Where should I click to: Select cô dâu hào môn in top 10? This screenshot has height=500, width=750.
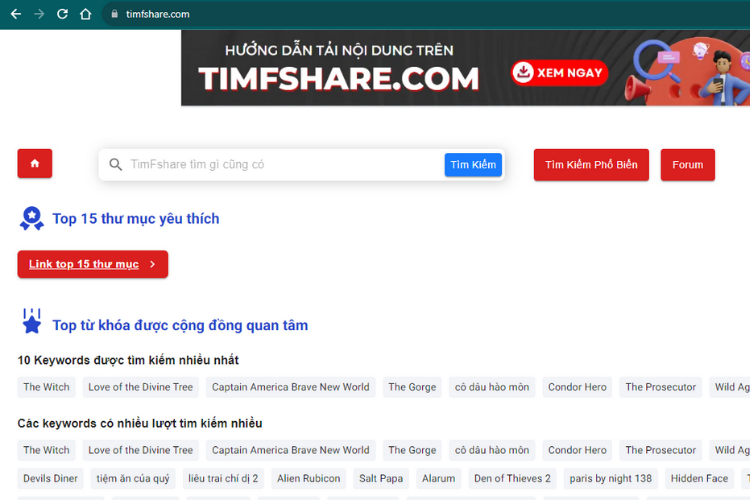click(x=492, y=387)
